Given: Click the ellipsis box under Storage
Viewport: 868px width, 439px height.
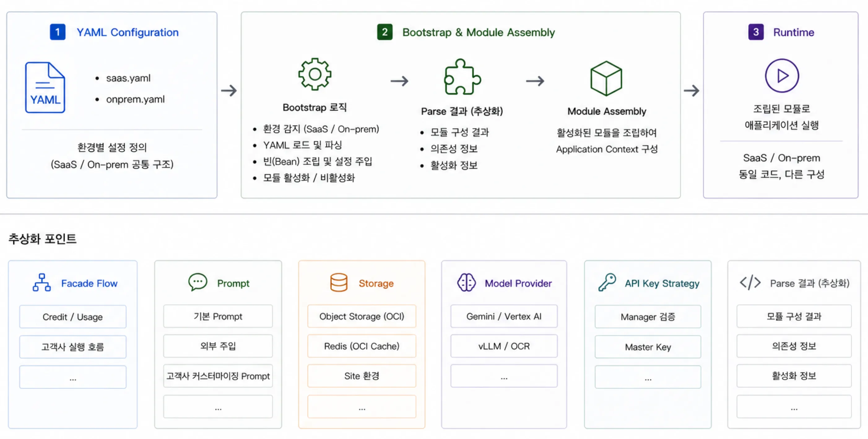Looking at the screenshot, I should [x=362, y=407].
